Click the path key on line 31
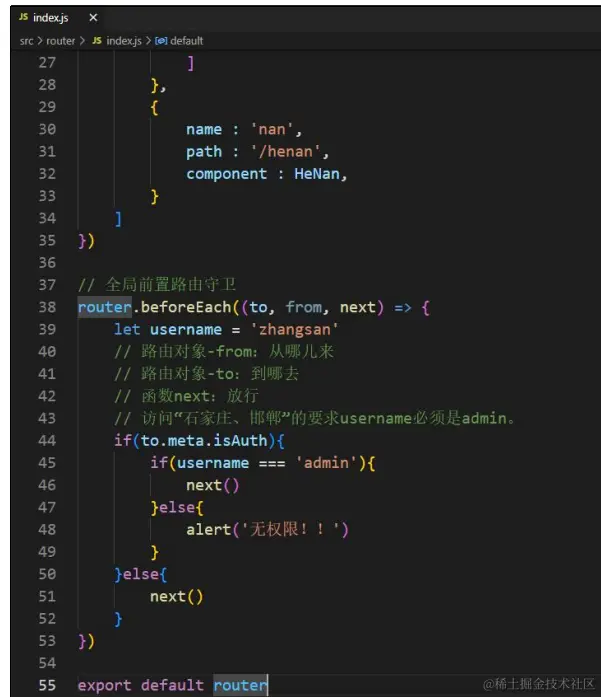Screen dimensions: 601x697 pos(204,152)
